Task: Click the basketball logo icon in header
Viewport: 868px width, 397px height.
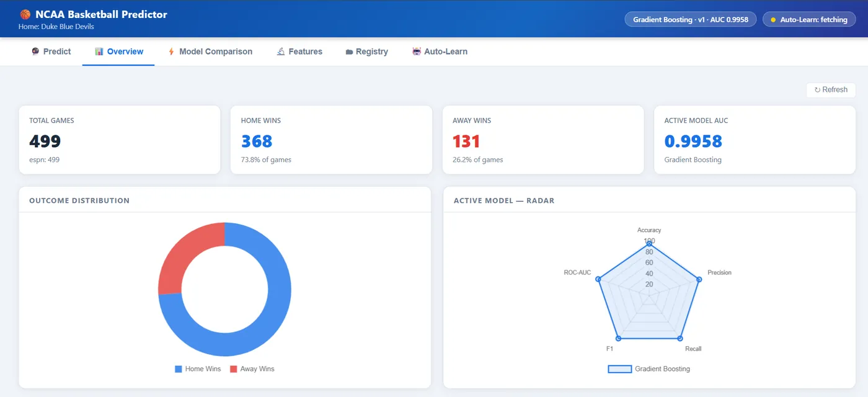Action: [25, 14]
